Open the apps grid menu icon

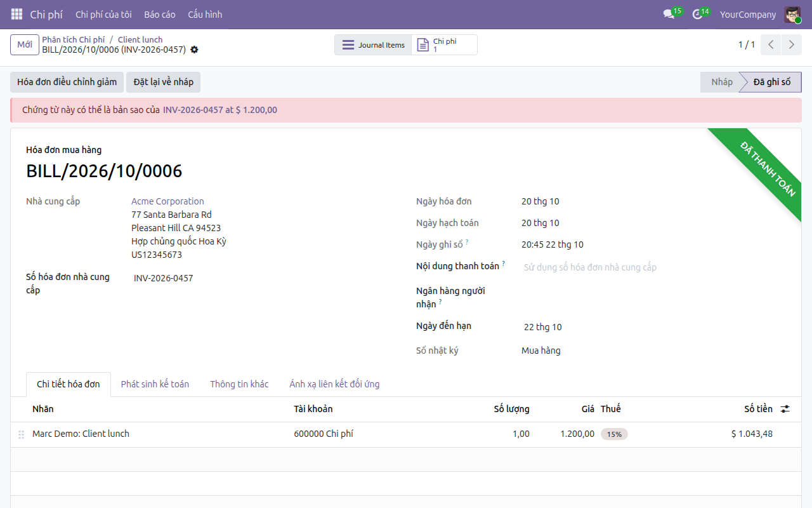pyautogui.click(x=16, y=14)
